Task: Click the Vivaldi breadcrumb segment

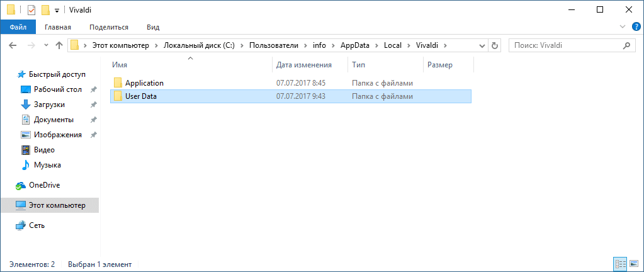Action: [x=427, y=45]
